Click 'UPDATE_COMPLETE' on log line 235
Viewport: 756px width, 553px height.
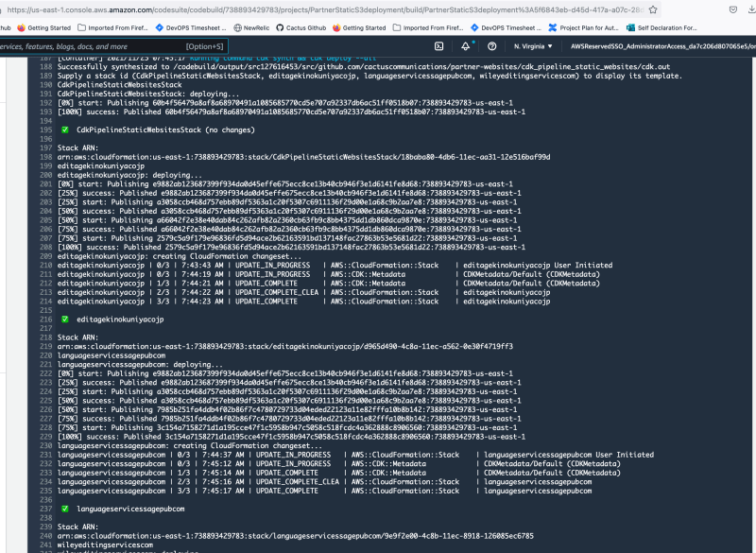(287, 491)
